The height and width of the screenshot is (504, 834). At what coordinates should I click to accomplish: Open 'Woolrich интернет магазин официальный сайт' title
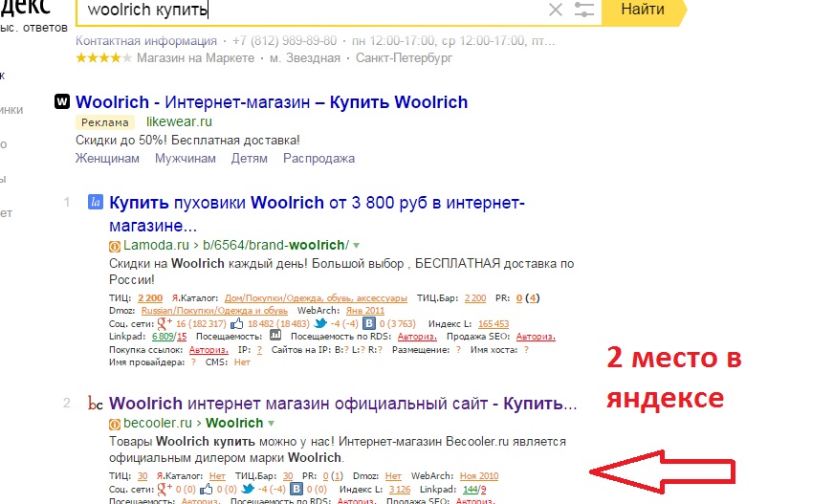[x=343, y=404]
